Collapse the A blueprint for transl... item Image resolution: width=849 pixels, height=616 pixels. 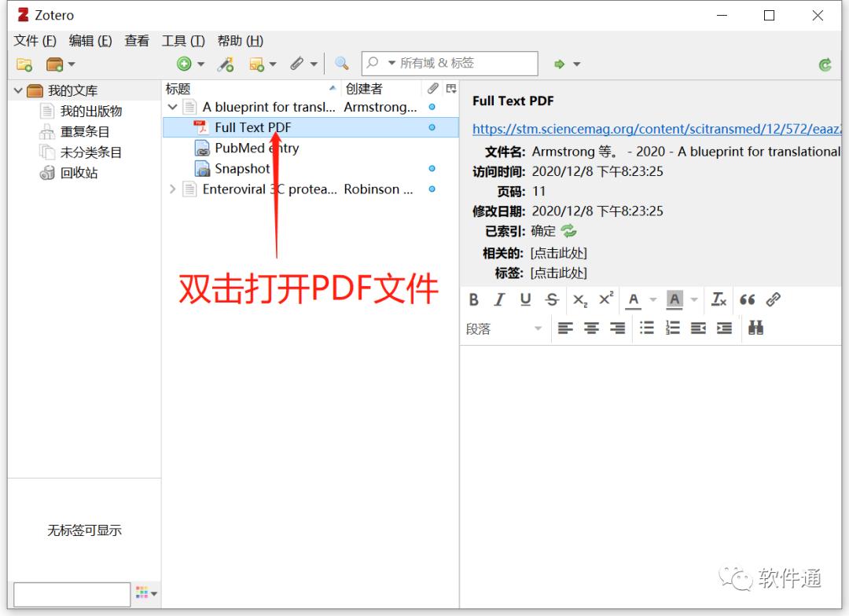[173, 107]
